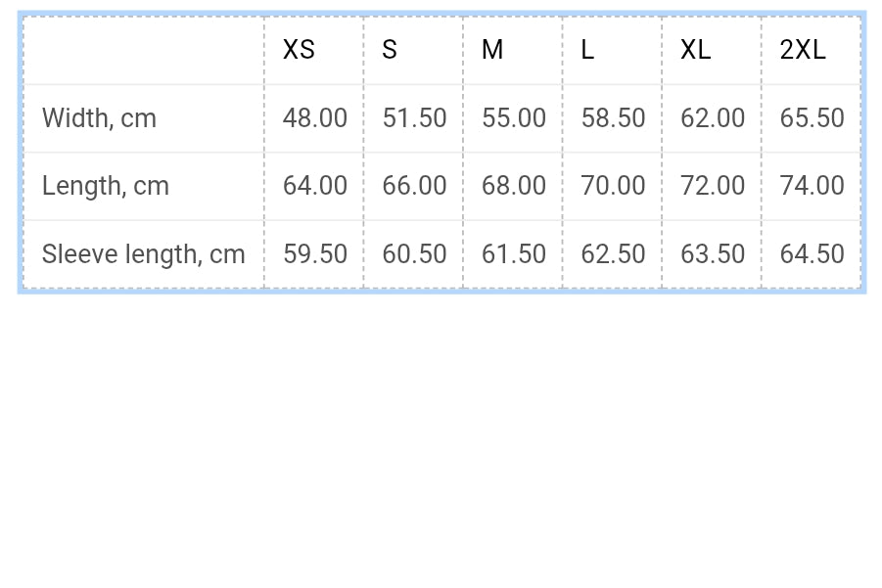This screenshot has height=588, width=882.
Task: Select the 59.50 sleeve length cell
Action: tap(315, 254)
